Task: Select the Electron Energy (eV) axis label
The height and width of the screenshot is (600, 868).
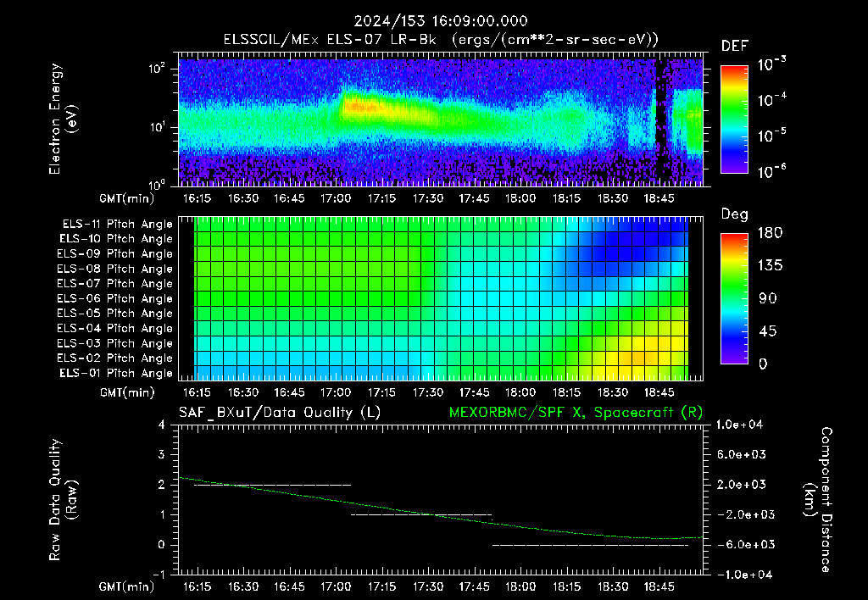Action: 63,119
